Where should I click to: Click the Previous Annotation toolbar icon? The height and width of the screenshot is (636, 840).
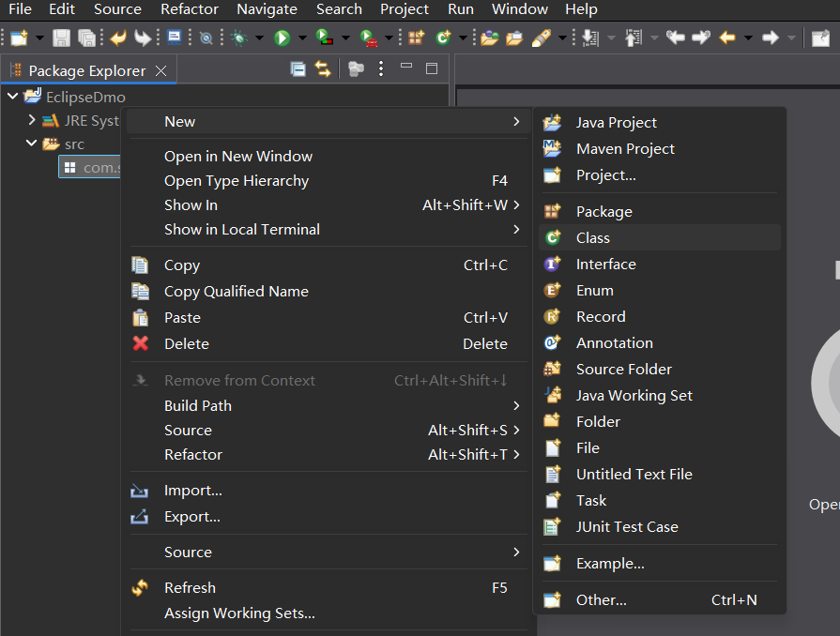coord(634,38)
